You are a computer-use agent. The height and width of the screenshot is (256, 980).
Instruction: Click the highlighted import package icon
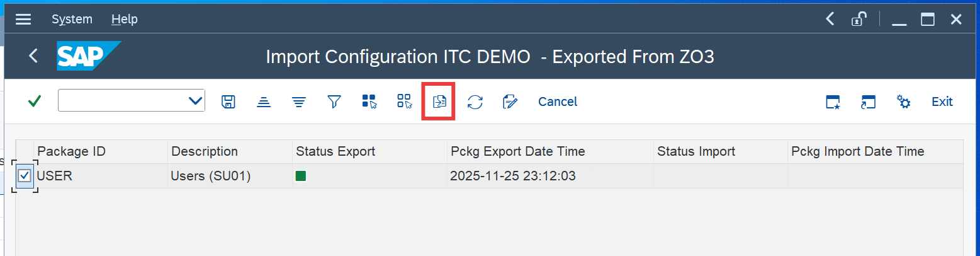(x=439, y=102)
